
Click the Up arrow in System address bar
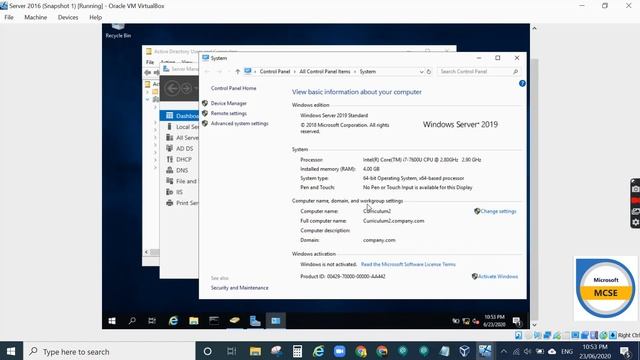click(238, 71)
